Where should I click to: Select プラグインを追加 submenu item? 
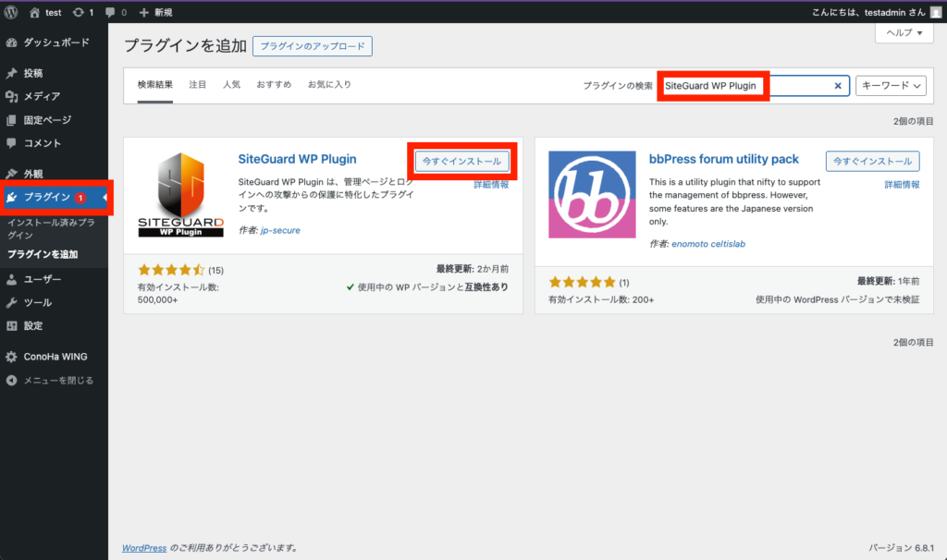(43, 255)
